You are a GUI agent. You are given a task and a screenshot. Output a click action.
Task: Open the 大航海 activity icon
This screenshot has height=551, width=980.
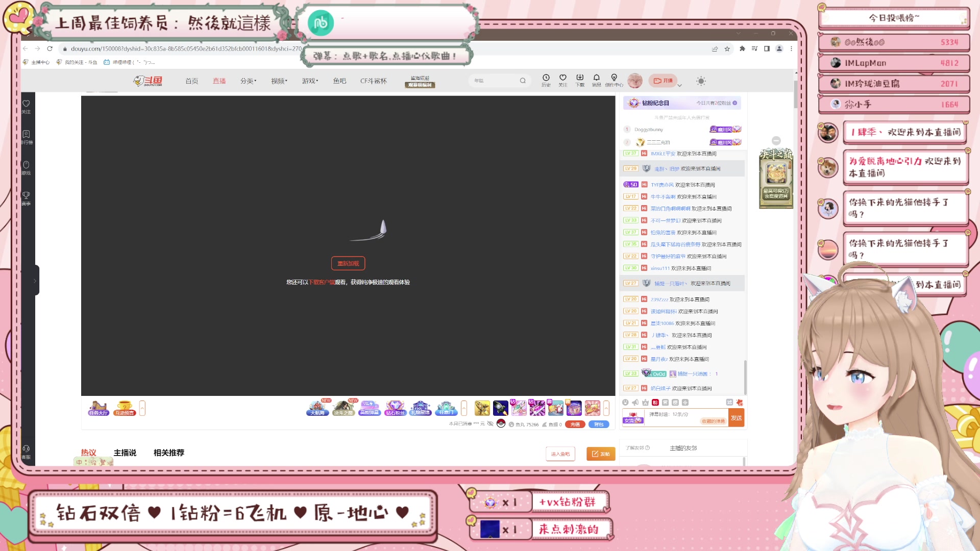coord(318,408)
